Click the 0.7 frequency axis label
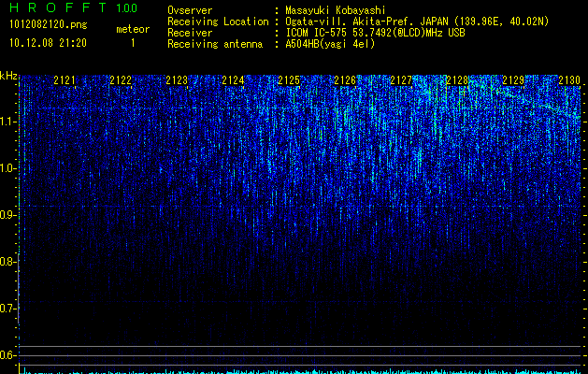Screen dimensions: 588x374 (7, 309)
